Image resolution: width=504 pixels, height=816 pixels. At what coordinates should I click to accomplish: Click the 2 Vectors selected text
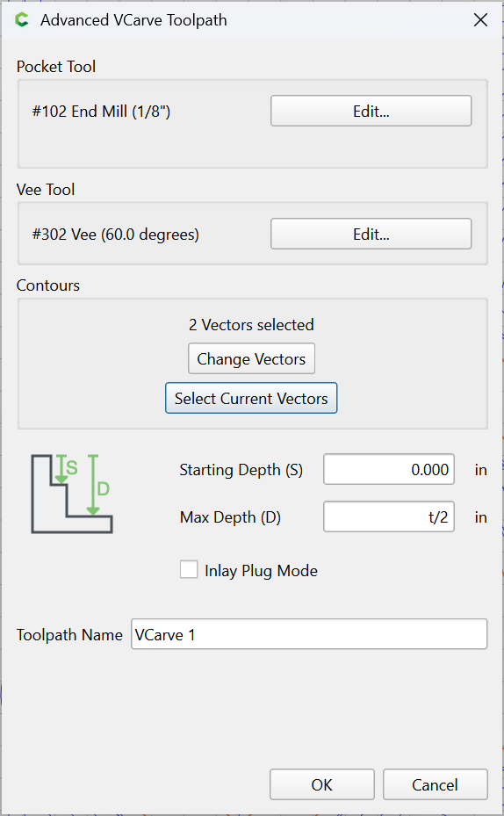coord(251,325)
